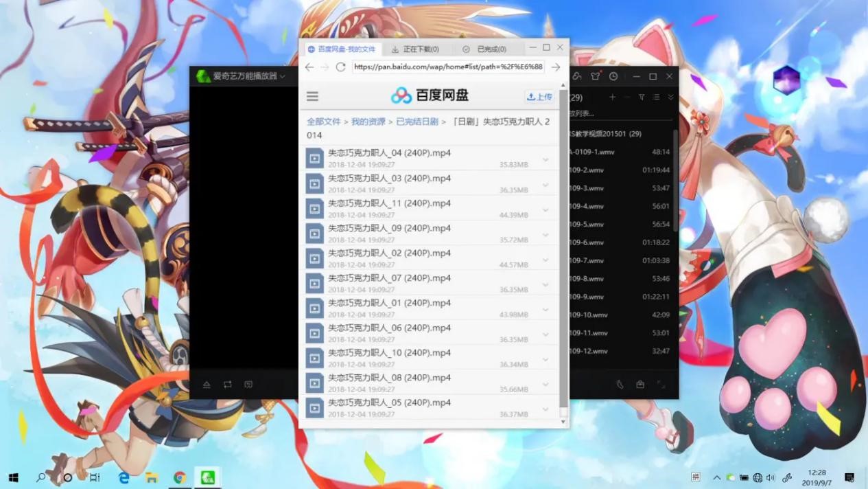Viewport: 868px width, 489px height.
Task: Toggle the input method indicator in system tray
Action: 695,477
